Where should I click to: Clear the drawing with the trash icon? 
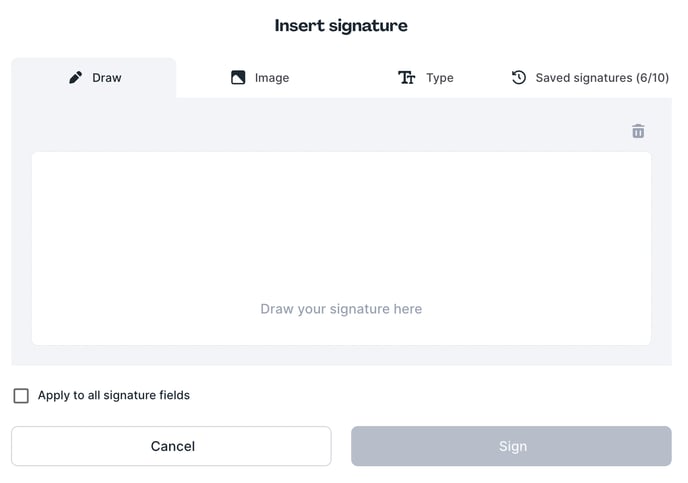638,131
